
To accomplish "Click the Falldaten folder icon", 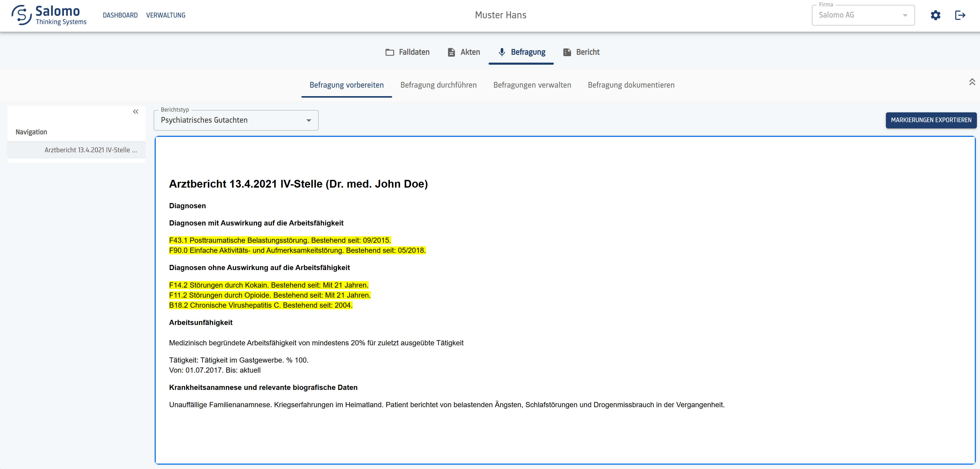I will click(x=390, y=52).
